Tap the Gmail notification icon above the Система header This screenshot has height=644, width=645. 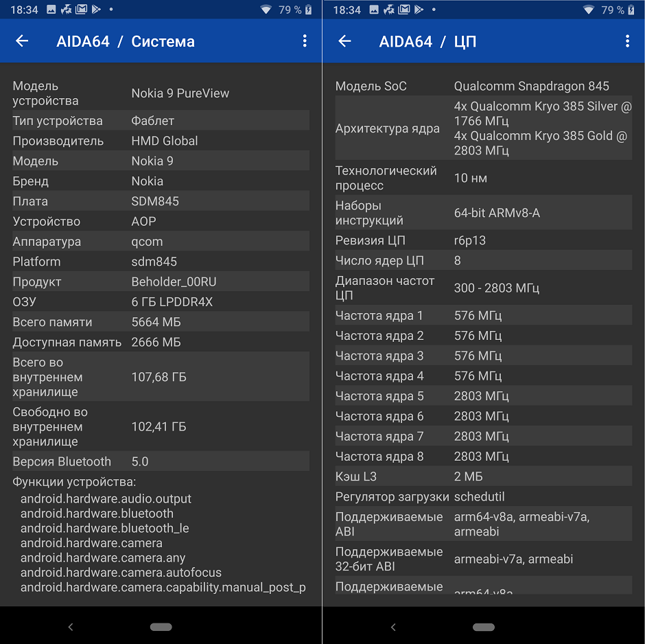(x=81, y=10)
